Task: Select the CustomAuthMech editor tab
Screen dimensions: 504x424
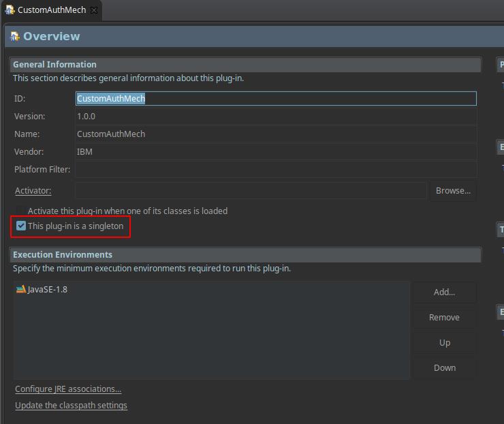Action: (52, 10)
